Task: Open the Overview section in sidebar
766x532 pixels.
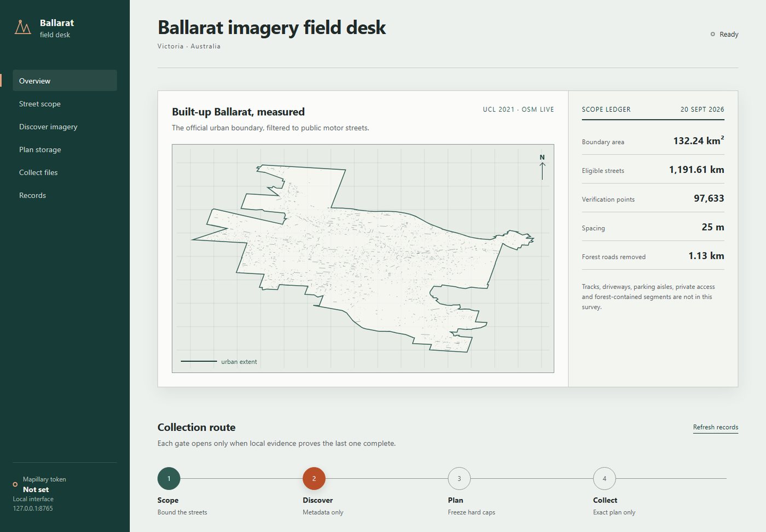Action: (65, 80)
